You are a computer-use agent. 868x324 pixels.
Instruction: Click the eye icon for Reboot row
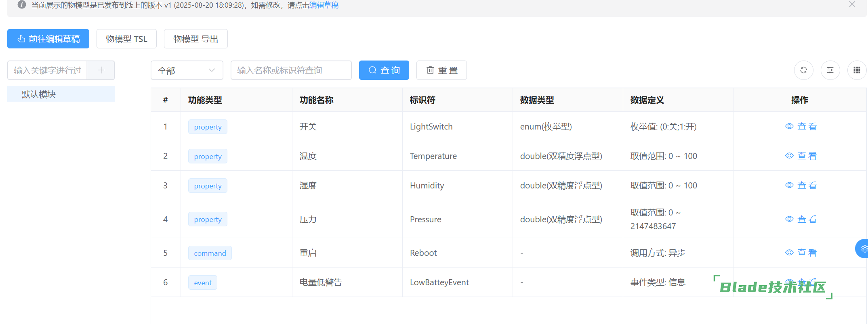(789, 253)
